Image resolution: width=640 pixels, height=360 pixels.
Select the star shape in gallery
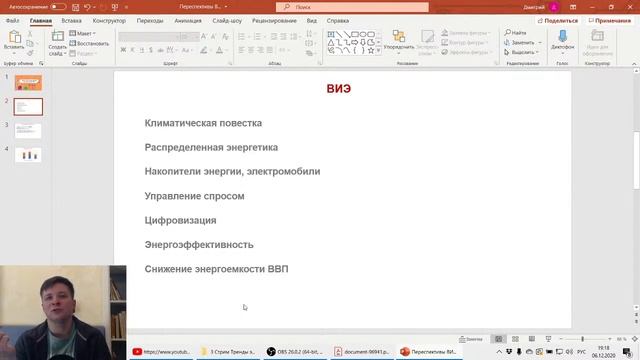[x=371, y=51]
